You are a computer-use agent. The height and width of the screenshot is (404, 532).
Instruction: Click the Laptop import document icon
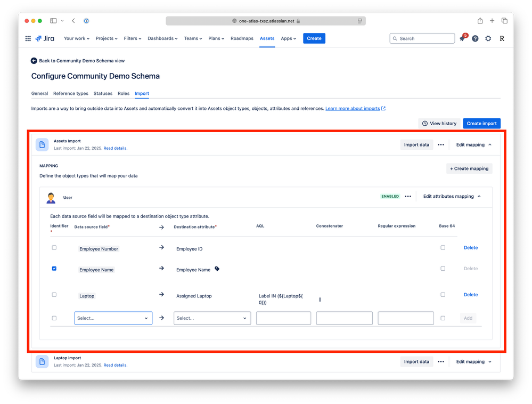[42, 361]
